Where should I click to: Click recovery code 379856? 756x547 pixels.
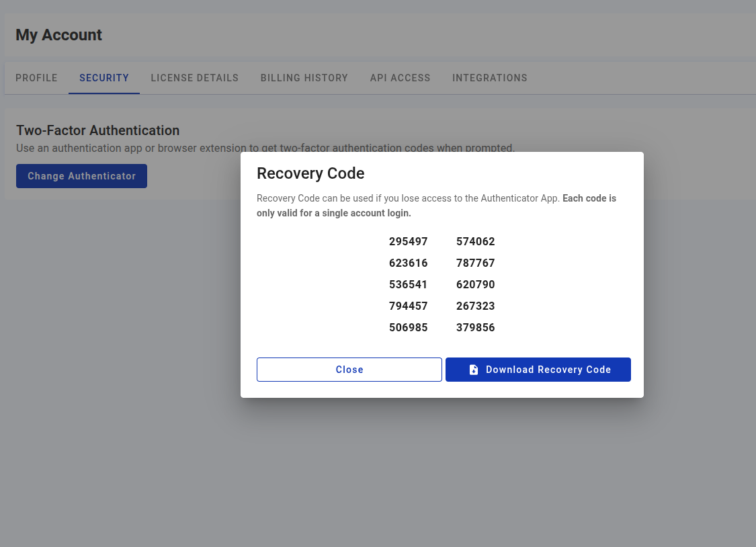(475, 327)
